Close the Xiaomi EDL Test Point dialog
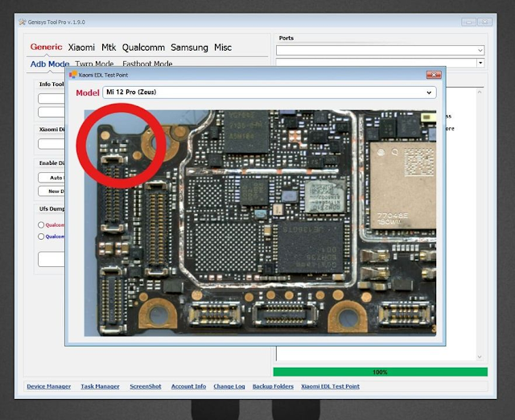The height and width of the screenshot is (420, 515). point(434,75)
